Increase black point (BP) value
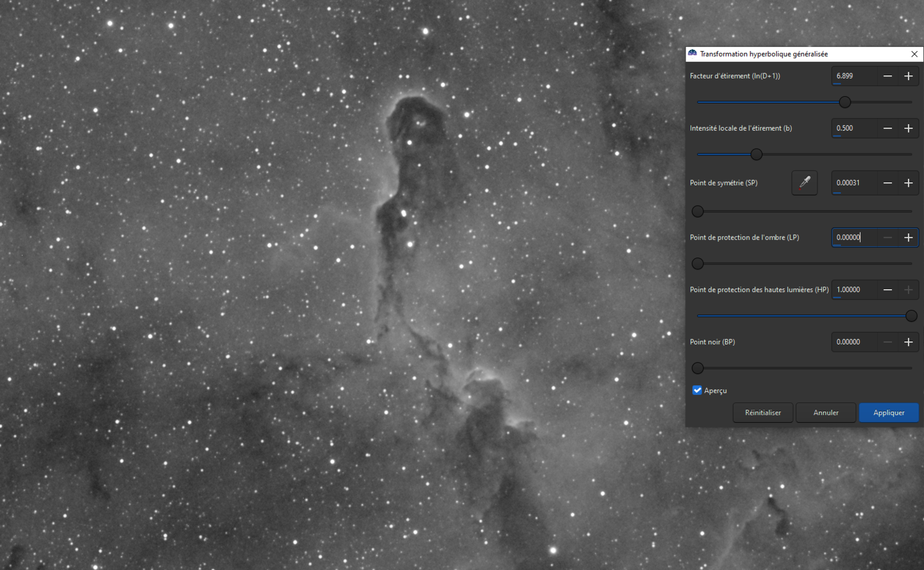924x570 pixels. tap(908, 342)
